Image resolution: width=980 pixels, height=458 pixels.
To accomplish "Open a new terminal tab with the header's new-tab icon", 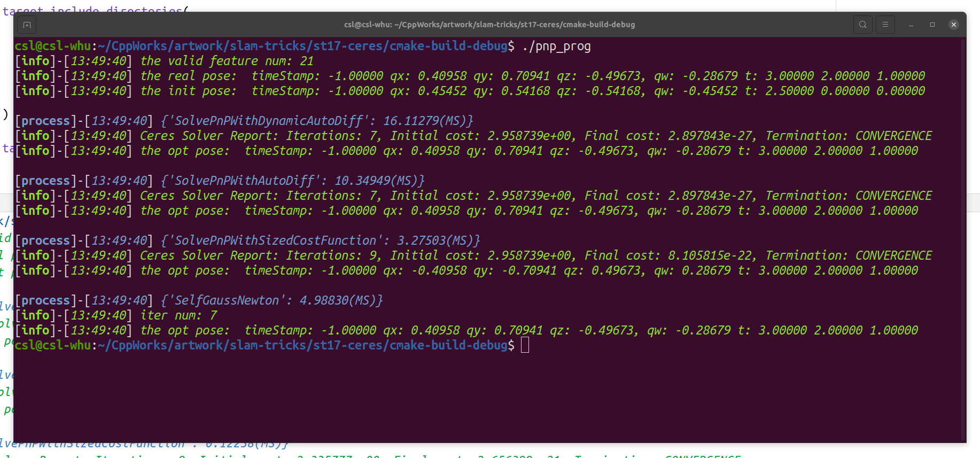I will [x=27, y=25].
